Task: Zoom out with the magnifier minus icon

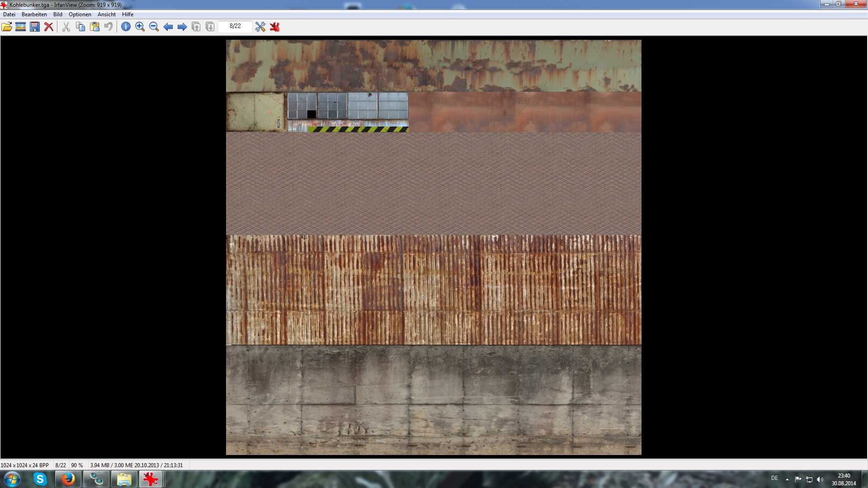Action: click(154, 27)
